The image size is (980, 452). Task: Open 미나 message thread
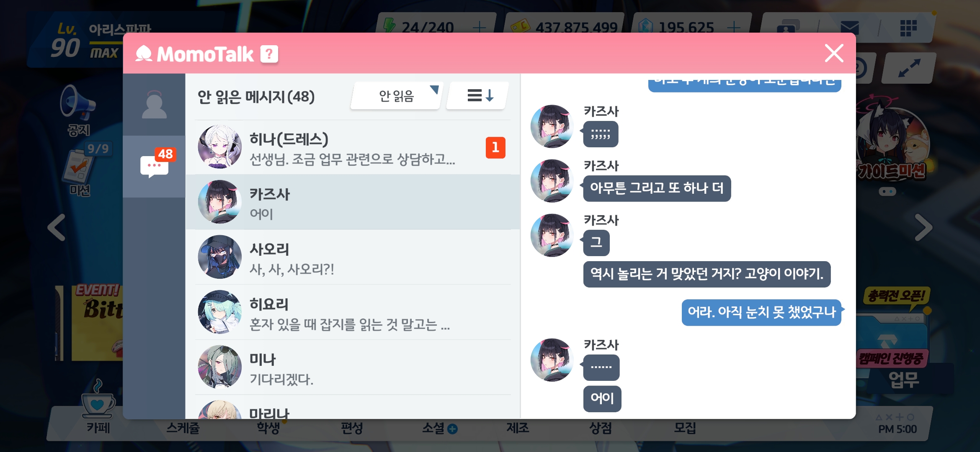click(x=353, y=367)
